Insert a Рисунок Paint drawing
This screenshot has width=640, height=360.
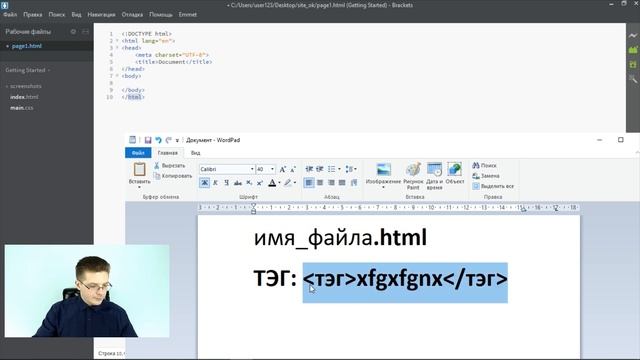click(x=413, y=176)
